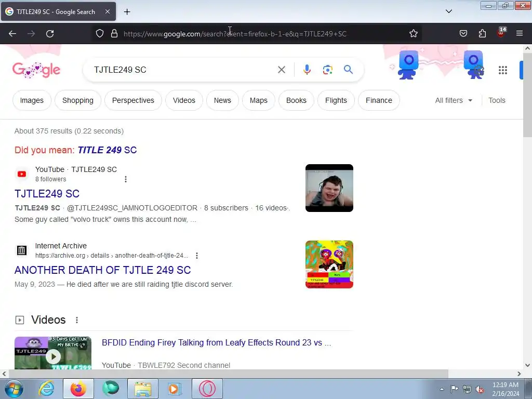The width and height of the screenshot is (532, 399).
Task: Select the Flights filter
Action: [x=336, y=100]
